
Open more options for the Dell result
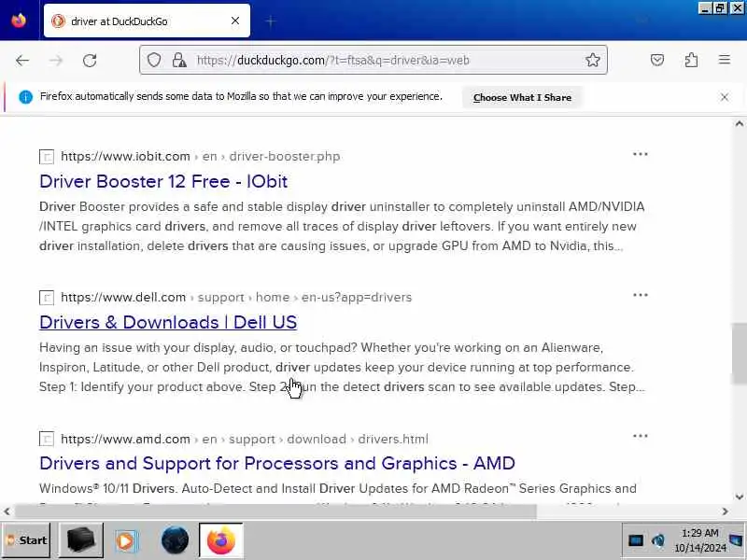pyautogui.click(x=640, y=295)
